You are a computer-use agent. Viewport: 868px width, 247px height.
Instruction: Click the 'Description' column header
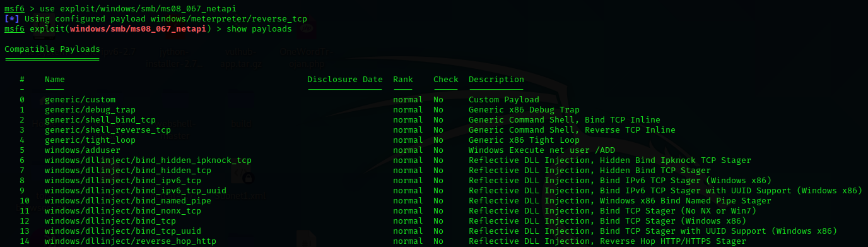click(496, 80)
